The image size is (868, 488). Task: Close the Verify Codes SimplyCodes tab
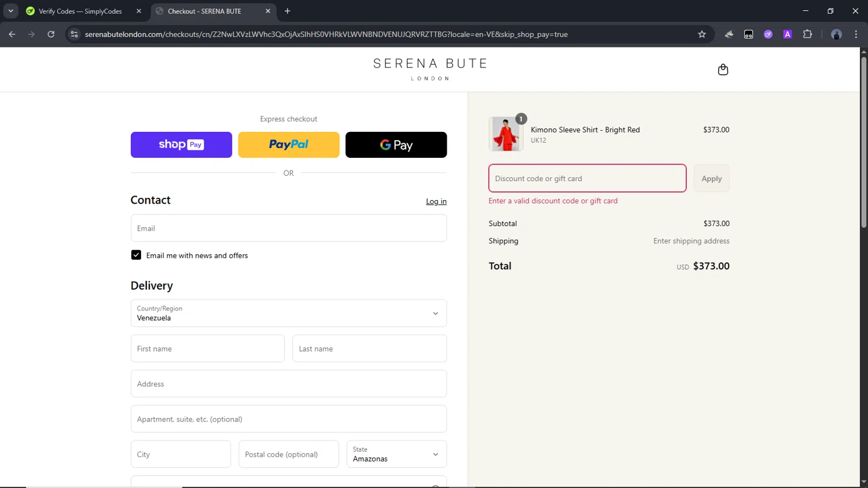(x=139, y=11)
